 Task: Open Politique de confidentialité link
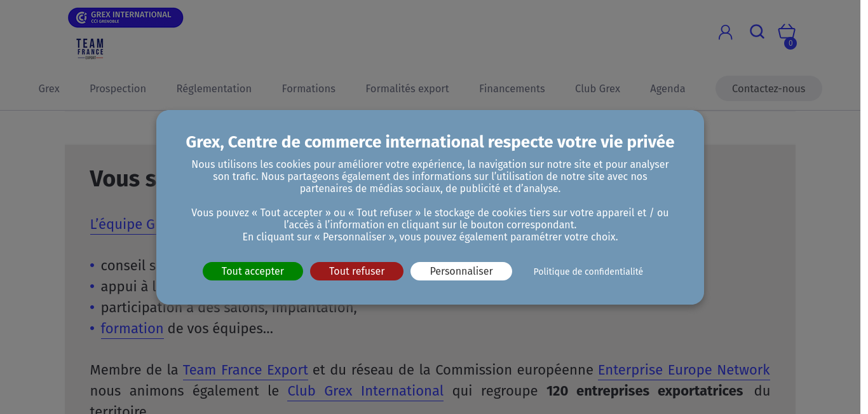click(588, 272)
